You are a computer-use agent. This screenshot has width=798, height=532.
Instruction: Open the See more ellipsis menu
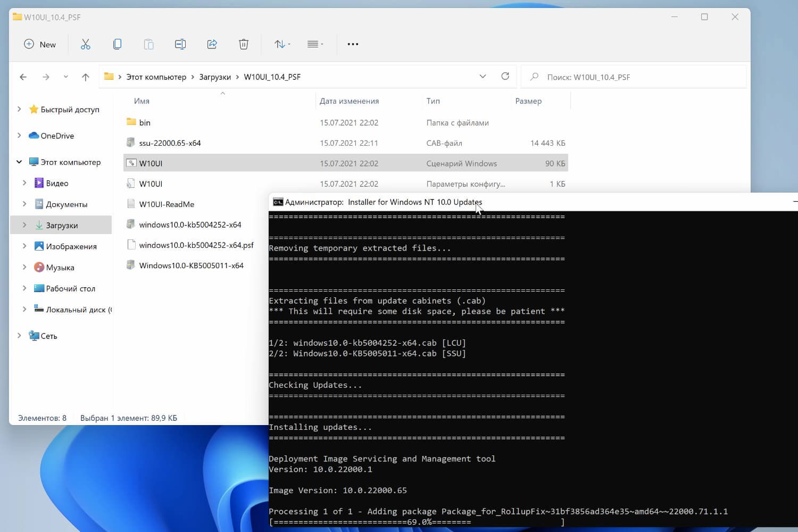353,45
